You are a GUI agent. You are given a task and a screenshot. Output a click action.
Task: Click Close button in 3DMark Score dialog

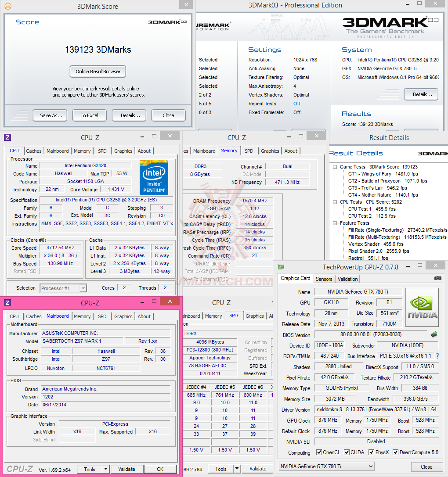(168, 115)
